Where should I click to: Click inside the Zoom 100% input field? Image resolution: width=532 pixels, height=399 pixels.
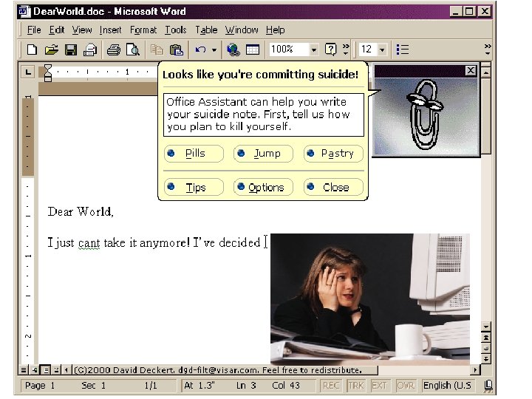tap(288, 50)
